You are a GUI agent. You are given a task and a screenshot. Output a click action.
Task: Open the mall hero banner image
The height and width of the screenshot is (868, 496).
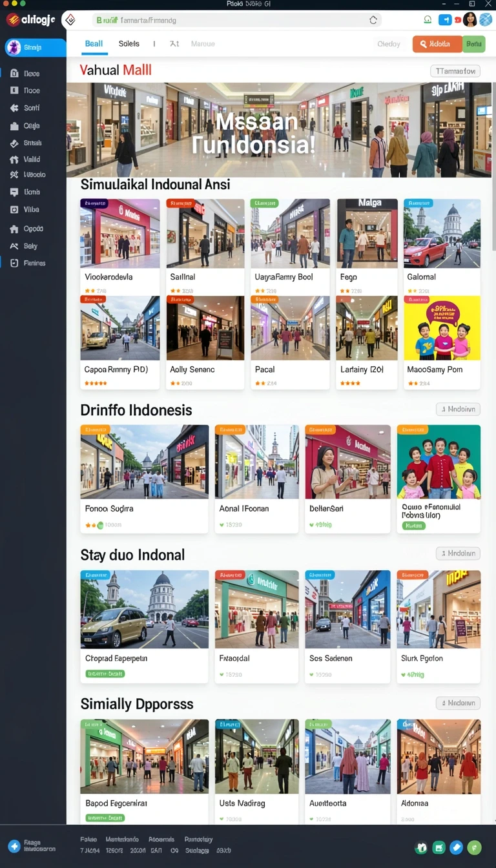point(279,129)
